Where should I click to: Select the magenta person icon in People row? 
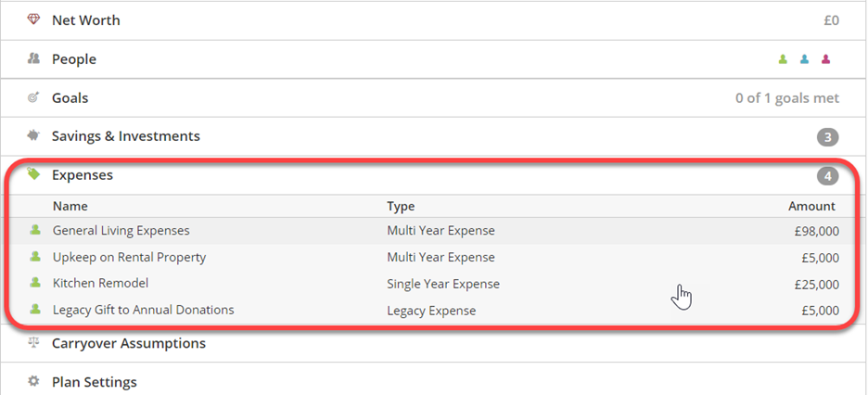[x=826, y=59]
